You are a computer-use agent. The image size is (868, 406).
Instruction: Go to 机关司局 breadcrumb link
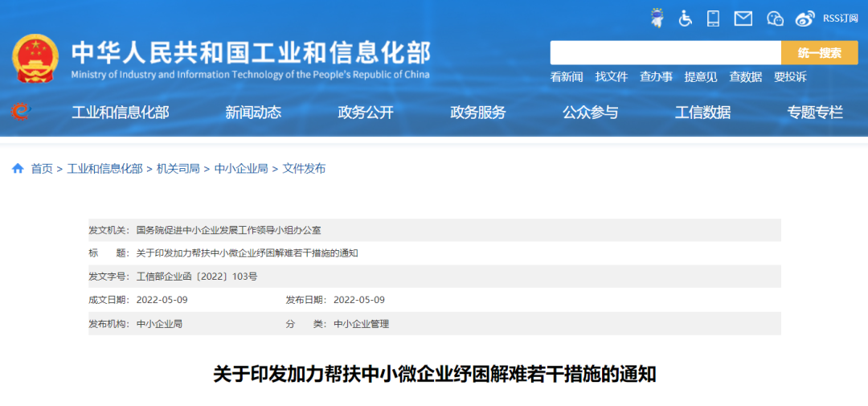[178, 169]
